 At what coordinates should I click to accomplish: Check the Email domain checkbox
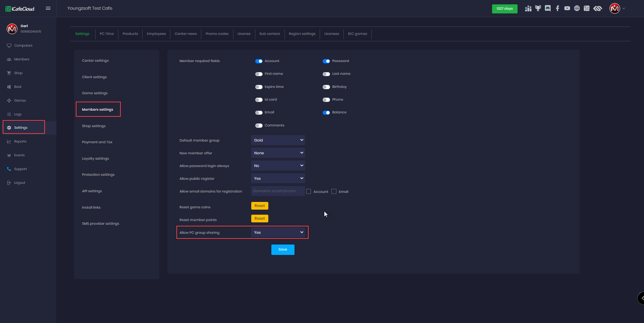pos(334,192)
